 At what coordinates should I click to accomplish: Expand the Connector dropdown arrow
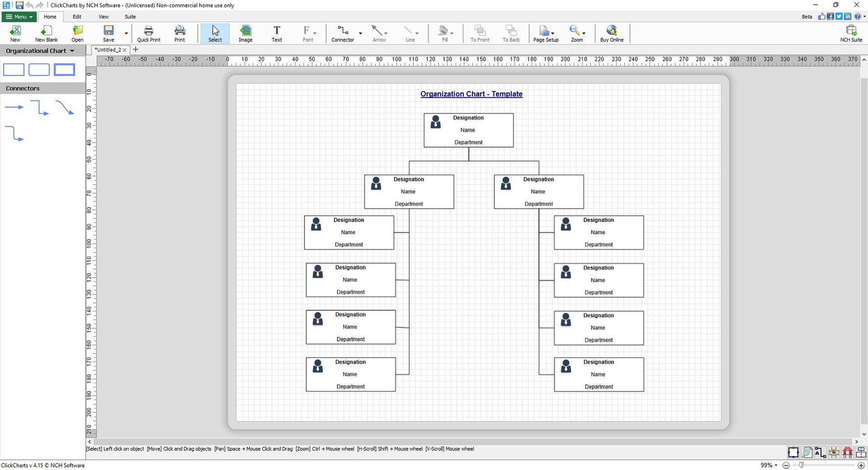pyautogui.click(x=360, y=34)
